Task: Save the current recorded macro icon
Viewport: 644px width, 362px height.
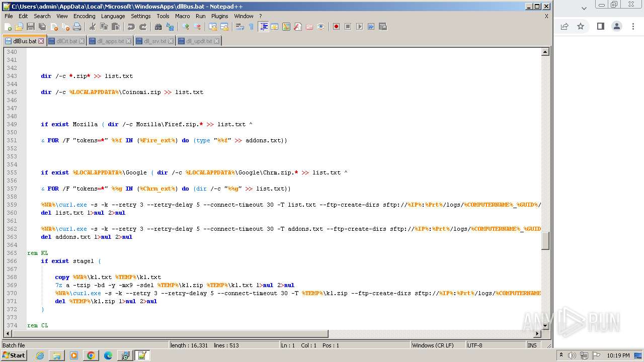Action: click(382, 27)
